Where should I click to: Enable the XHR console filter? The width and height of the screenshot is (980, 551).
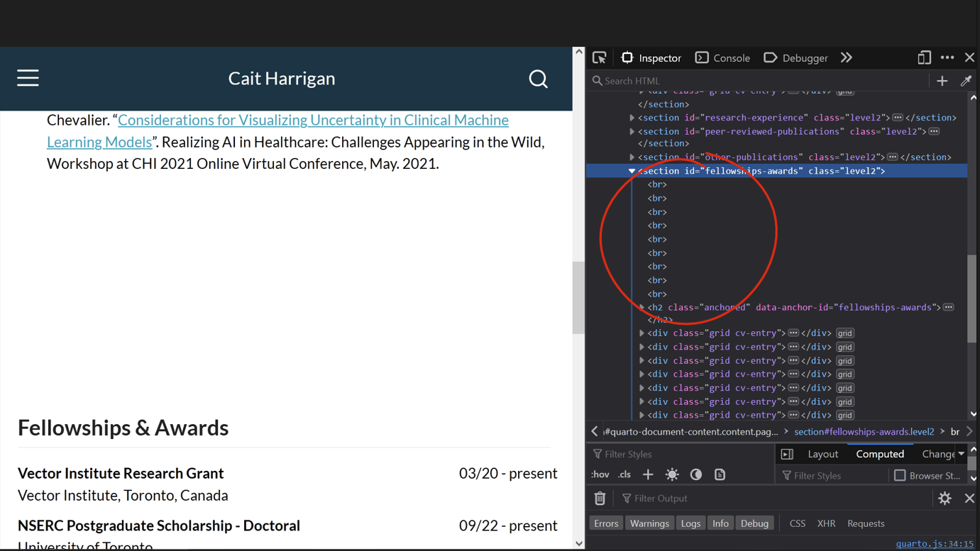tap(826, 523)
